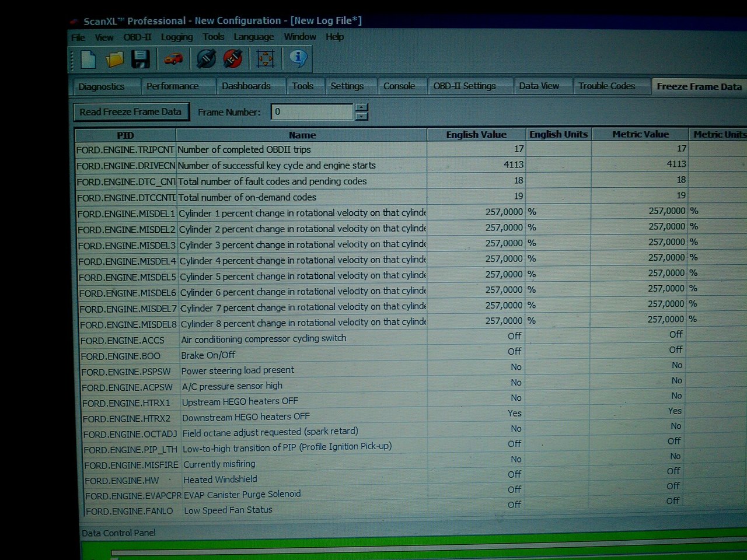This screenshot has height=560, width=747.
Task: Click the Save floppy disk icon
Action: 141,59
